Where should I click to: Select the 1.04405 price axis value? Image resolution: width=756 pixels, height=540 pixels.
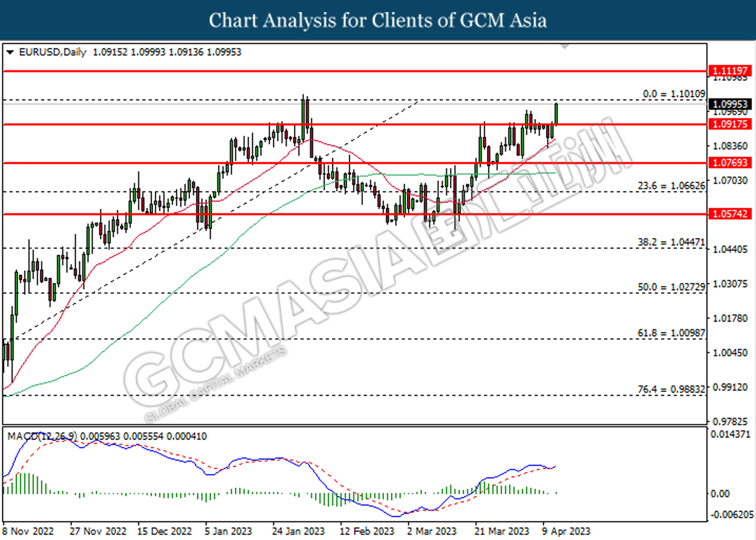730,250
